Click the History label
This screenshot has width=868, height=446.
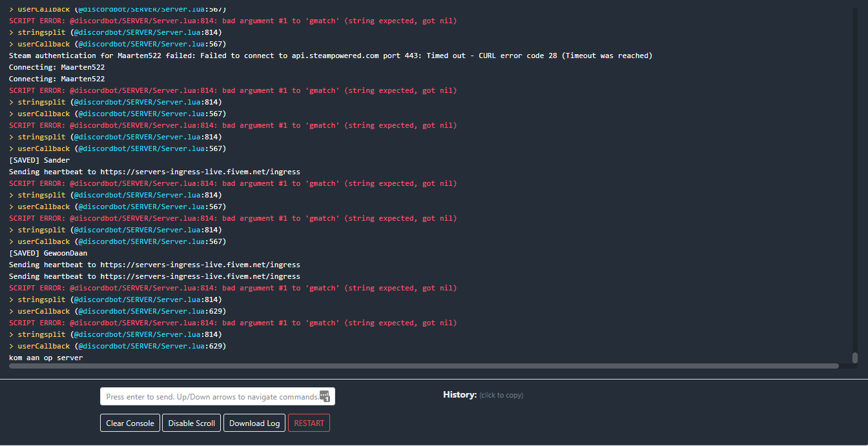point(459,394)
